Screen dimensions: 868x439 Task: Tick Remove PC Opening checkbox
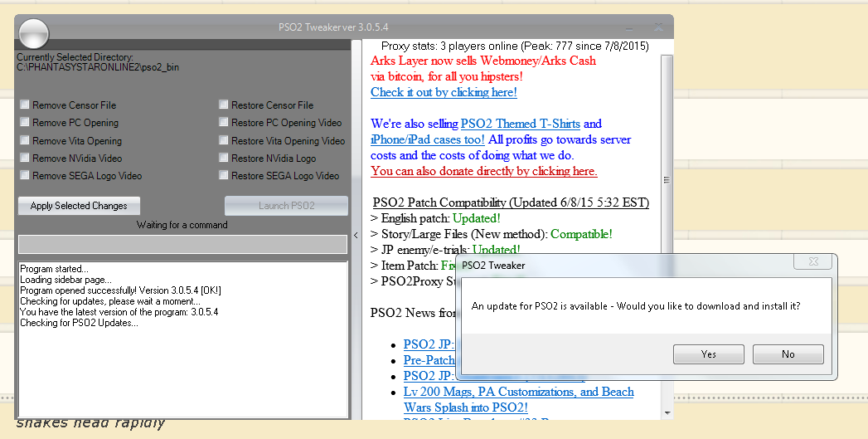(24, 122)
